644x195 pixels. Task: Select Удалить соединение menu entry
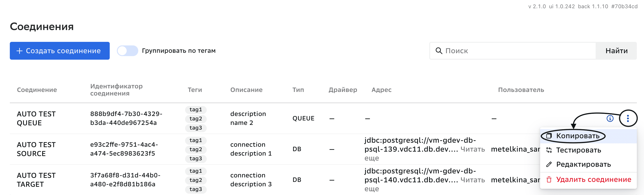tap(594, 179)
